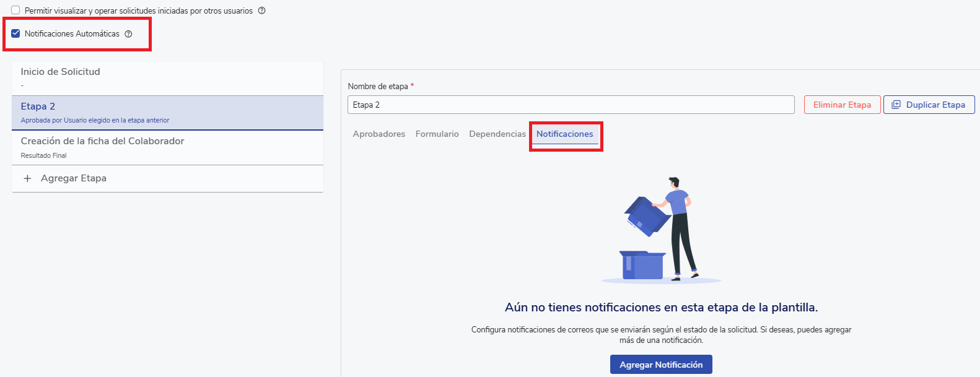The height and width of the screenshot is (377, 980).
Task: Open the Formulario tab
Action: [437, 134]
